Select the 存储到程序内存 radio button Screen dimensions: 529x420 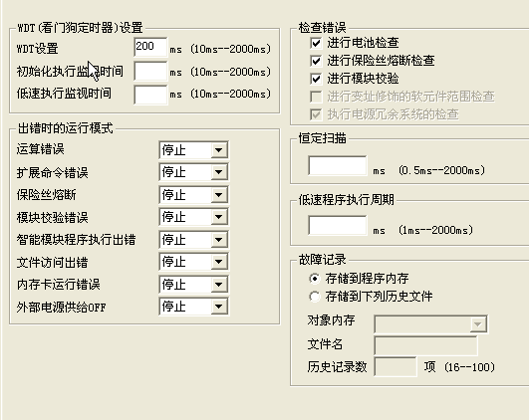pyautogui.click(x=315, y=279)
